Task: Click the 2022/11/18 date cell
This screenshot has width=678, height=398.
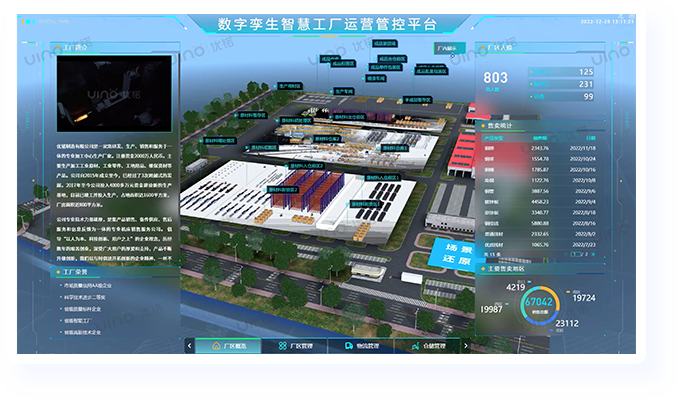Action: (582, 148)
